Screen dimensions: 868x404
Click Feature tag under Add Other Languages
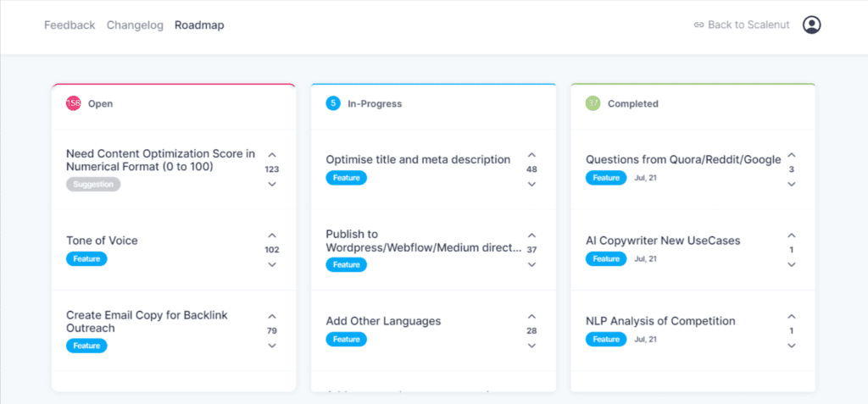click(346, 339)
